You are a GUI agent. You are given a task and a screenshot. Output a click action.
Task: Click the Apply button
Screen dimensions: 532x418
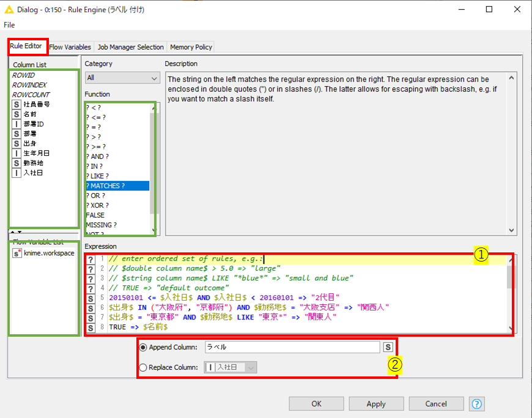(x=376, y=404)
